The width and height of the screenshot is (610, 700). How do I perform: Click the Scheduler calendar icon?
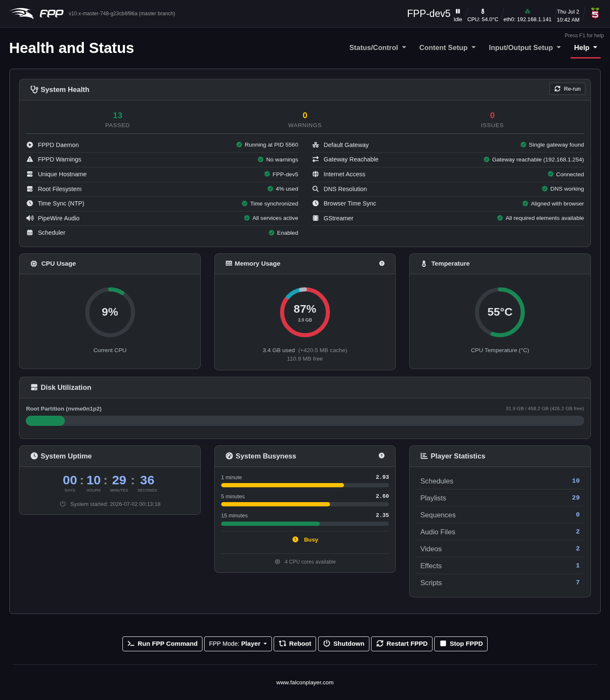30,233
